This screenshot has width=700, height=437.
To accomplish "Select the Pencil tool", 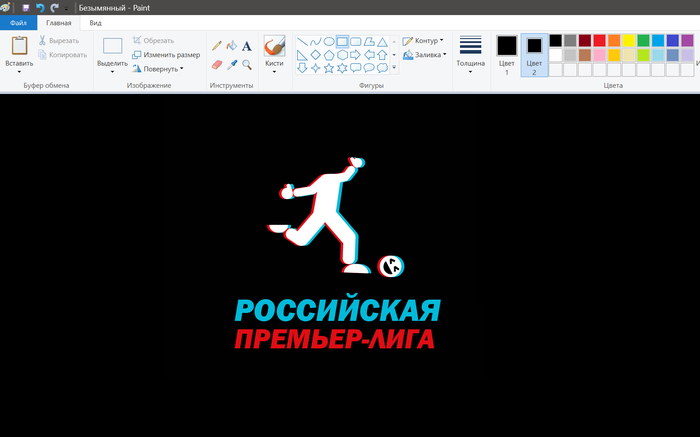I will pyautogui.click(x=217, y=46).
